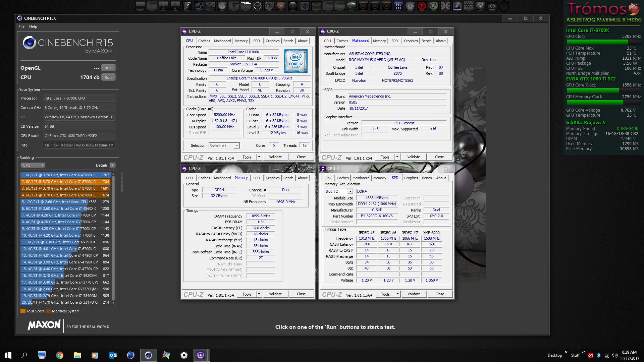Click the Info field in Your System
This screenshot has height=362, width=644.
79,145
